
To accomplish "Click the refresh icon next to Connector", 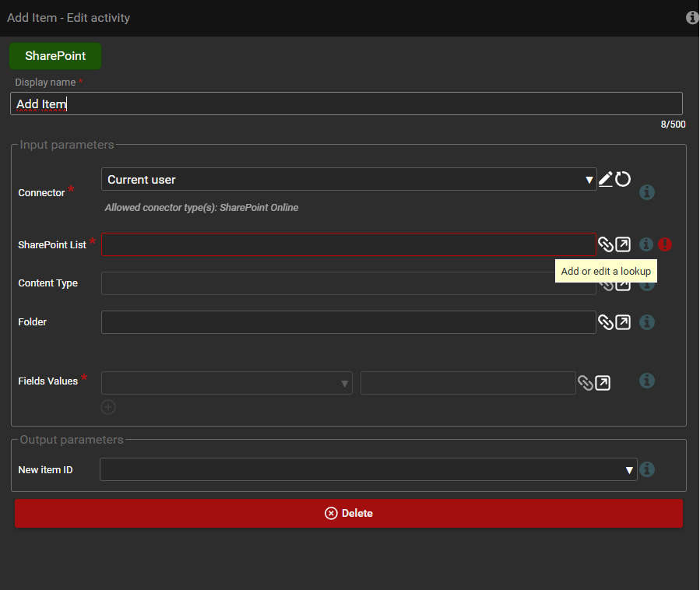I will pyautogui.click(x=623, y=180).
